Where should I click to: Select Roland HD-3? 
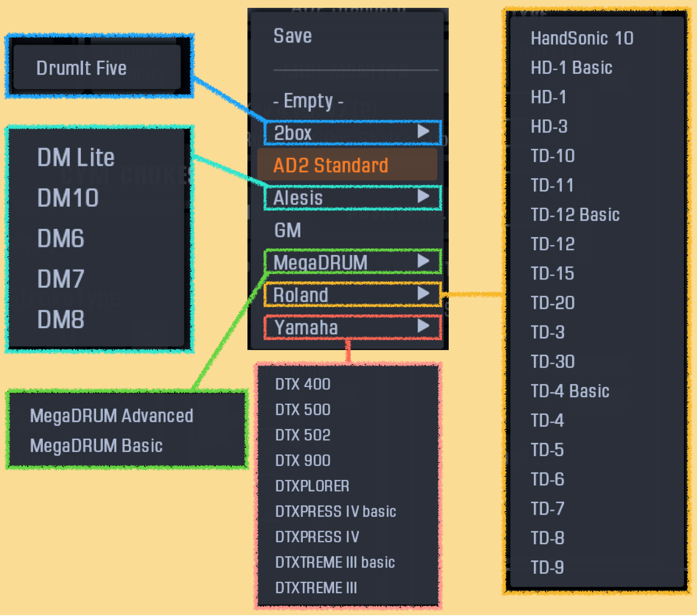(549, 127)
